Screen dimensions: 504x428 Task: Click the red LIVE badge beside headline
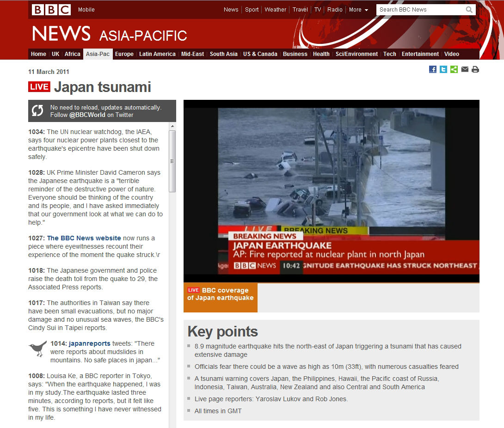[39, 87]
